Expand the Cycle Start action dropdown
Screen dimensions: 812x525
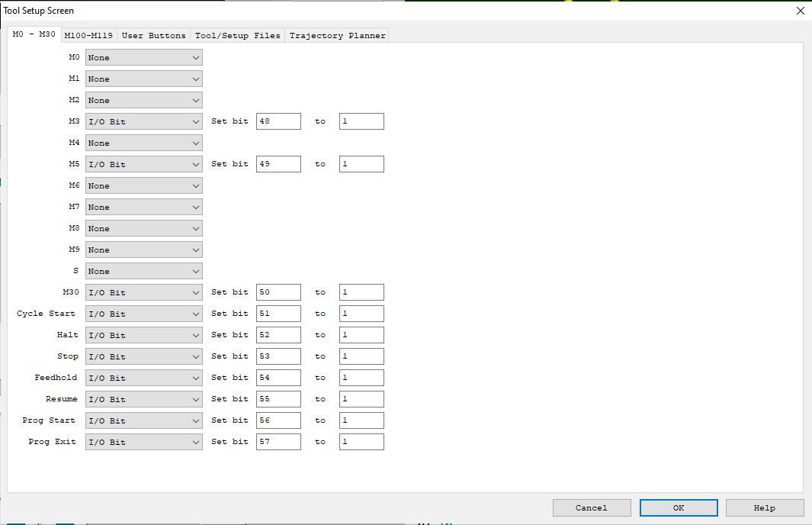[x=143, y=314]
